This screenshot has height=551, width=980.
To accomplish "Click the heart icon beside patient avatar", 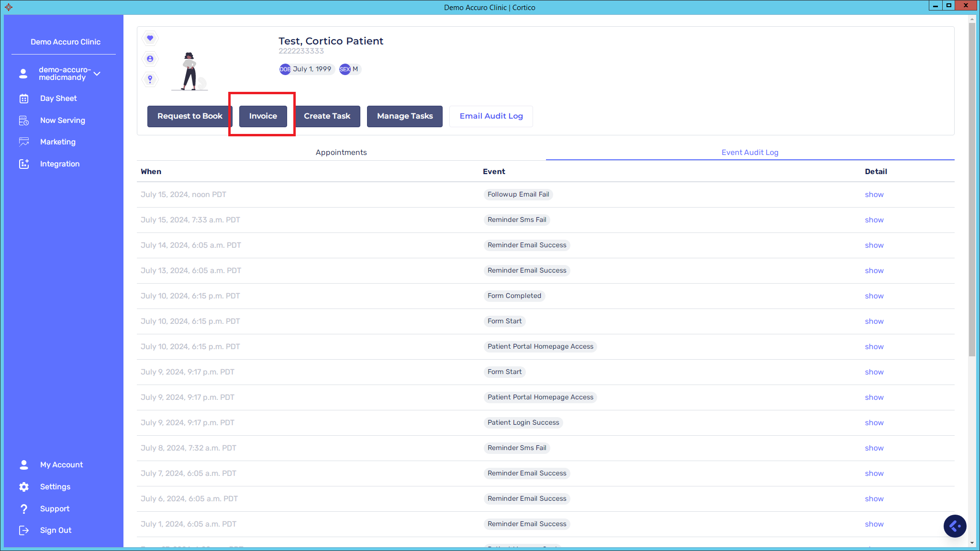I will tap(150, 38).
